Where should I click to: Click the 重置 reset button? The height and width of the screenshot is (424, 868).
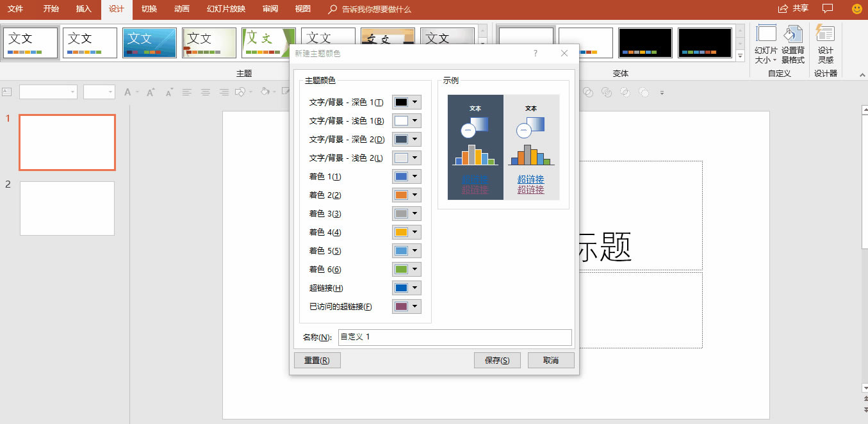(x=317, y=360)
